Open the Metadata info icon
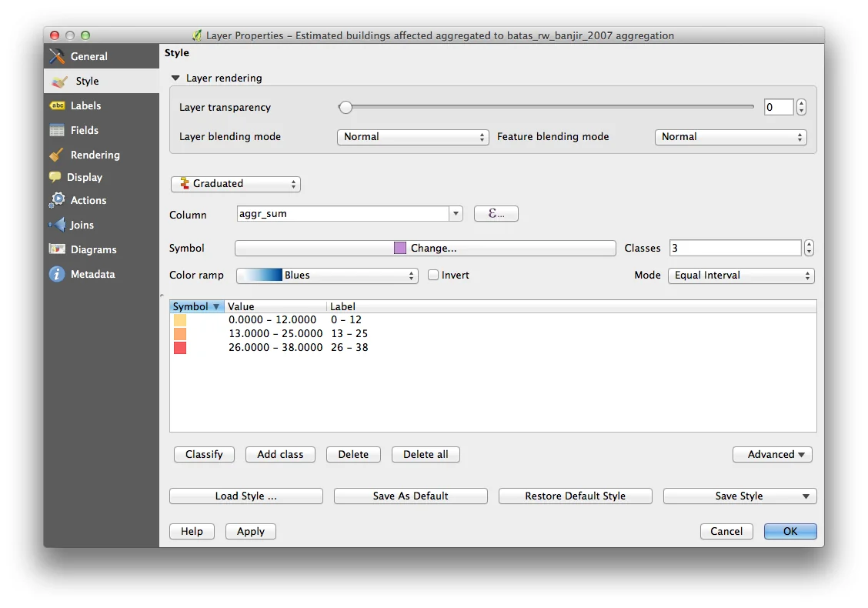The width and height of the screenshot is (868, 608). [58, 274]
